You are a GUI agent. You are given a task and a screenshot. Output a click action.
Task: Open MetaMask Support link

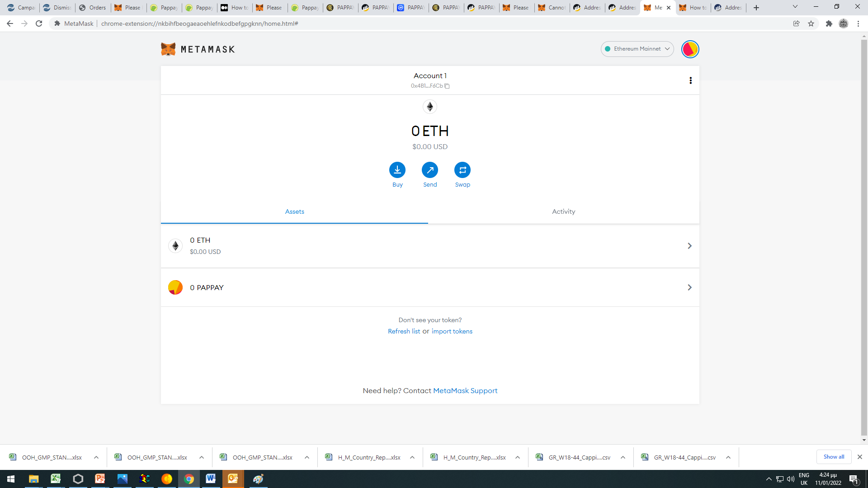[x=465, y=390]
